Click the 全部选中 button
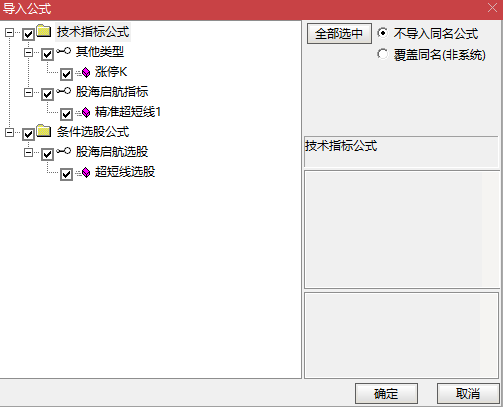The height and width of the screenshot is (407, 503). click(x=339, y=34)
